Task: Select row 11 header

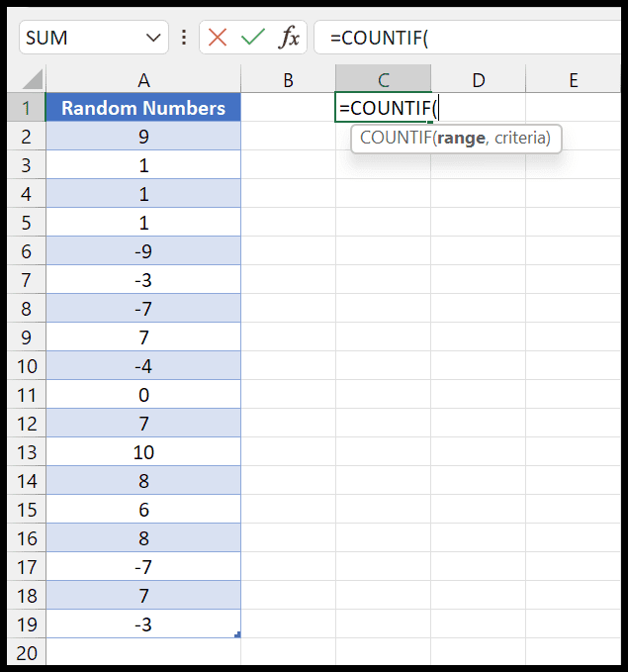Action: click(x=27, y=394)
